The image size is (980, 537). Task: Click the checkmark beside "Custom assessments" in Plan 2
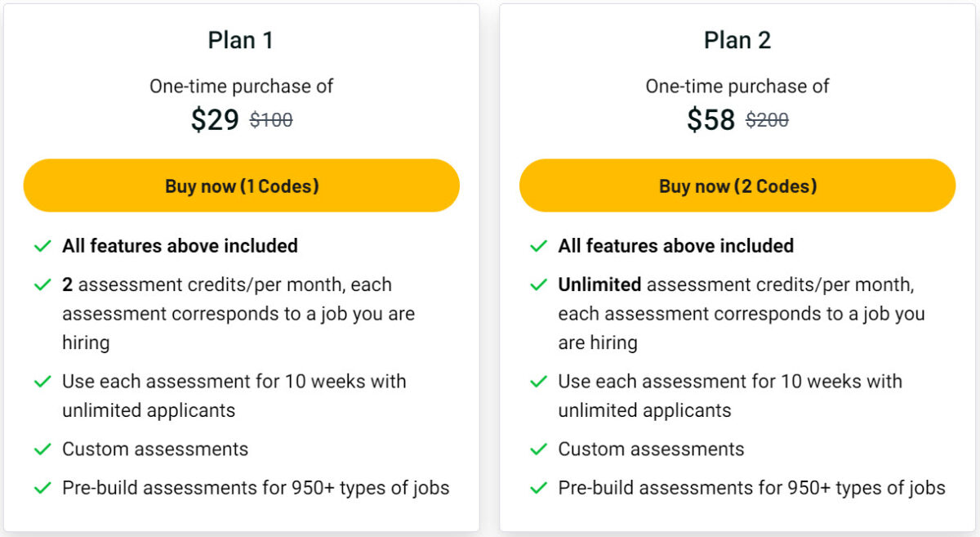click(538, 449)
